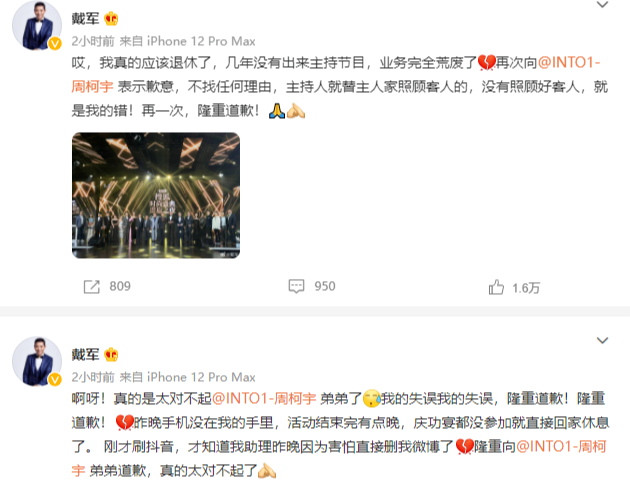Image resolution: width=630 pixels, height=494 pixels.
Task: Click the crown badge beside second 戴军 name
Action: click(x=111, y=355)
